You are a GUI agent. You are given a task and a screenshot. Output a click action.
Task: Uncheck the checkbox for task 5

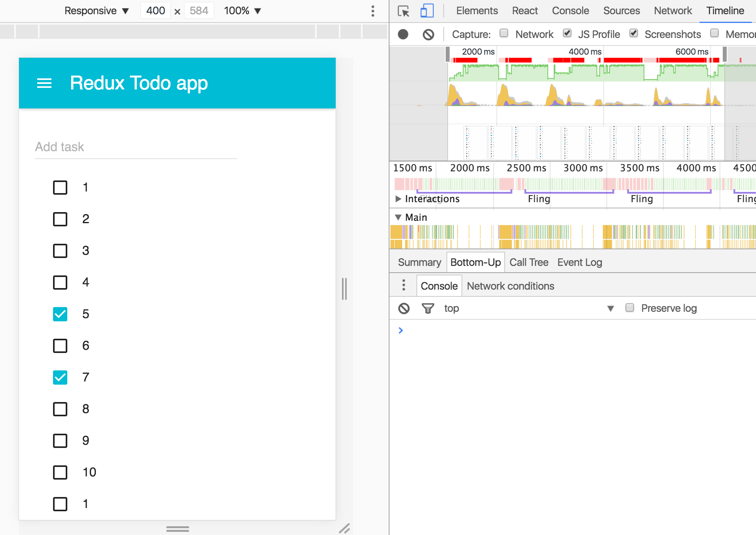click(x=60, y=314)
